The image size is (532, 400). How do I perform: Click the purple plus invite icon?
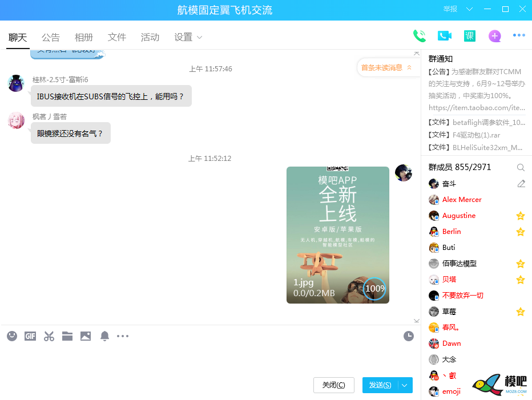coord(495,35)
